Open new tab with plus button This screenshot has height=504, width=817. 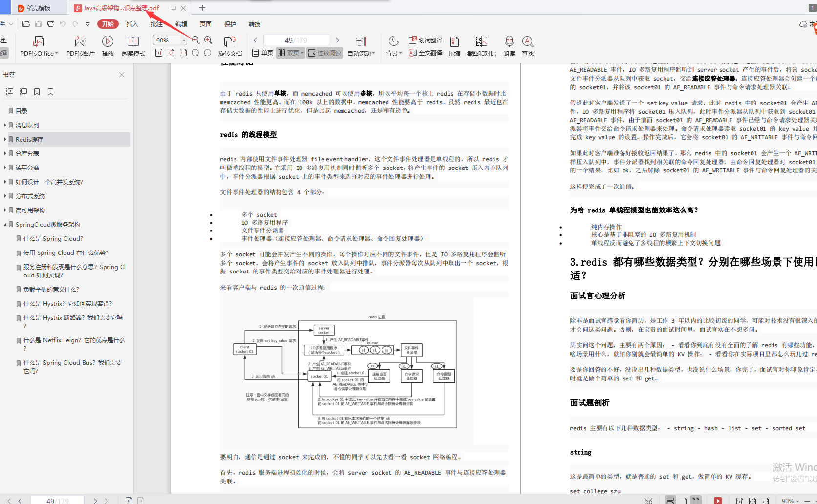[x=202, y=8]
